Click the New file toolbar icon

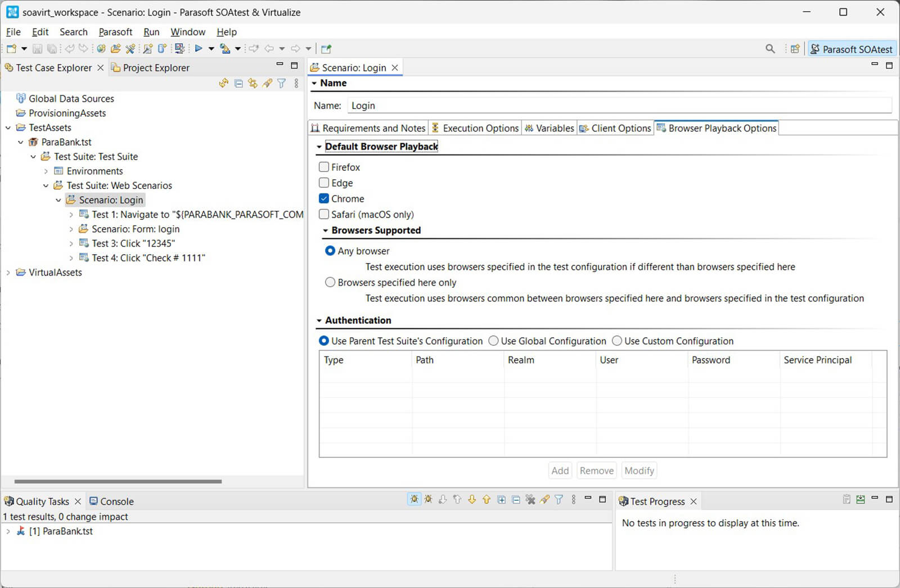click(x=11, y=49)
